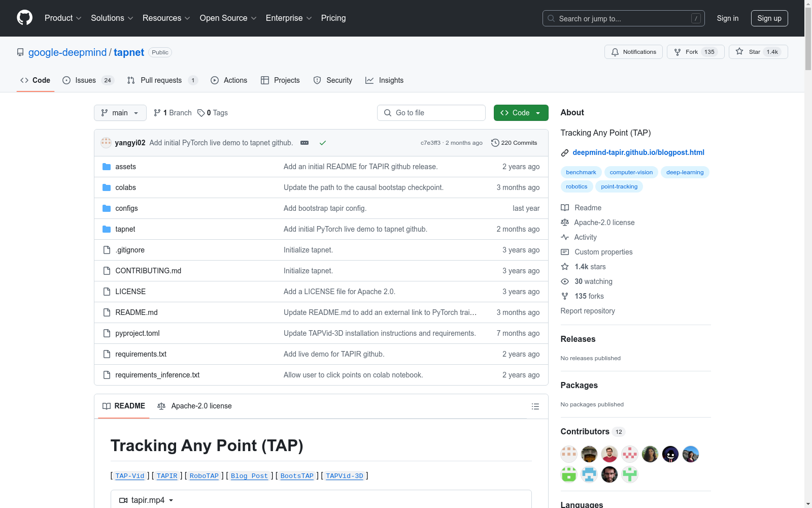Expand the Product menu
Screen dimensions: 812x508
[x=63, y=18]
